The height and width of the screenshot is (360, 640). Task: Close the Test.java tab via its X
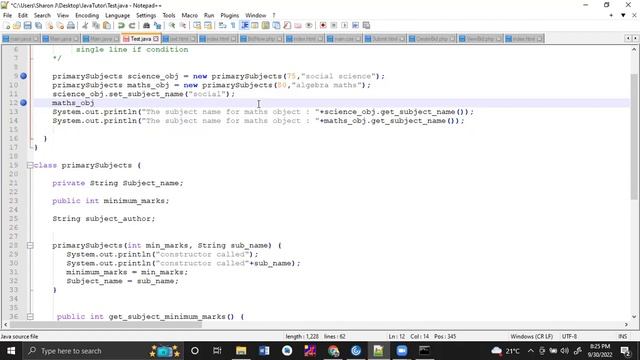coord(156,39)
